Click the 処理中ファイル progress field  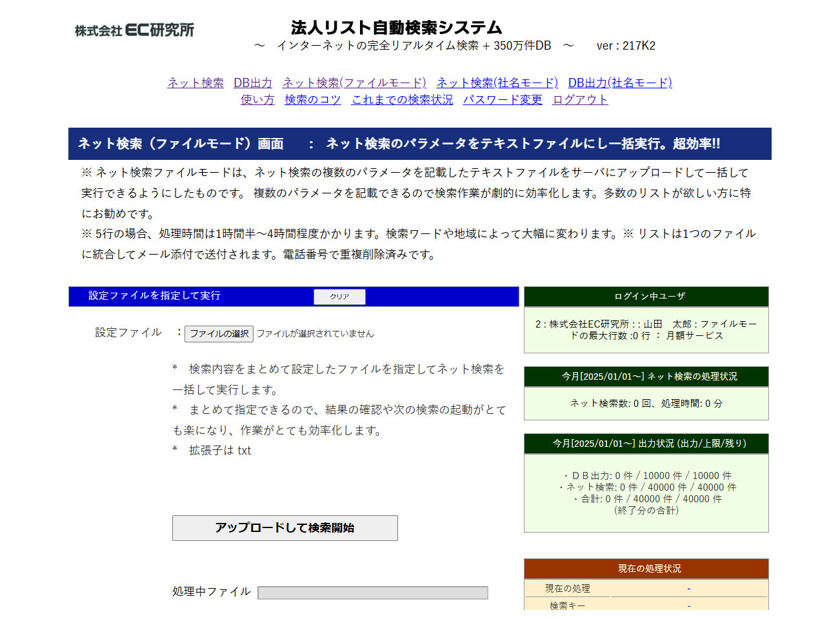[372, 593]
